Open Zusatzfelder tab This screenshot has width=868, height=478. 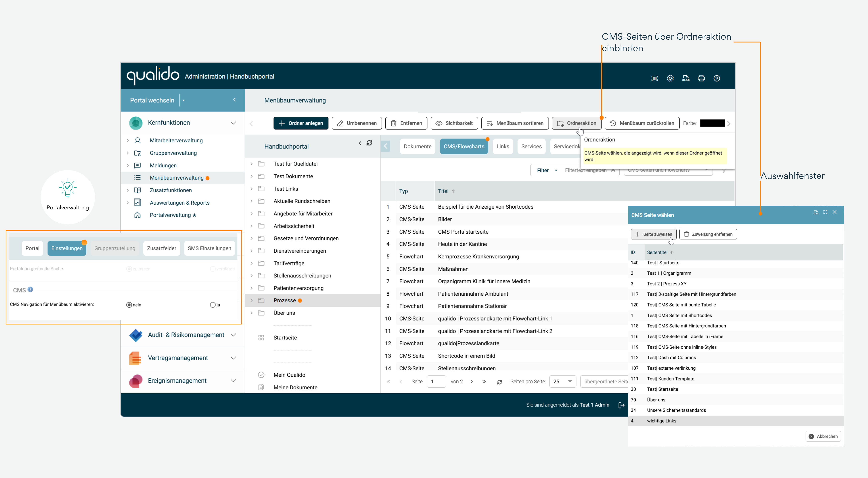[x=161, y=248]
